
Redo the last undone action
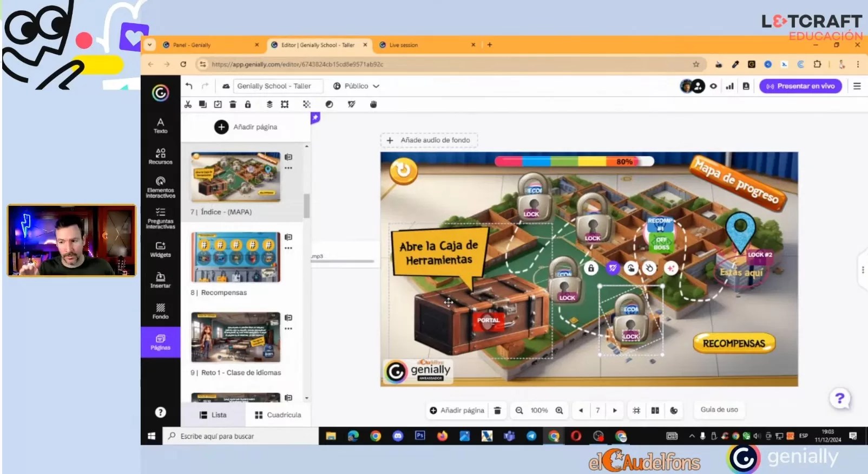(205, 86)
